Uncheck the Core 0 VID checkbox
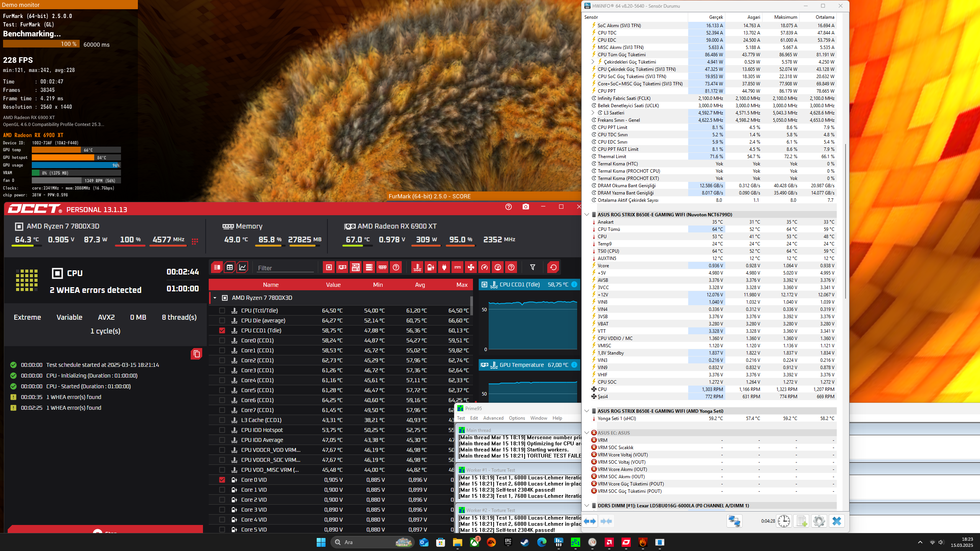 coord(222,480)
